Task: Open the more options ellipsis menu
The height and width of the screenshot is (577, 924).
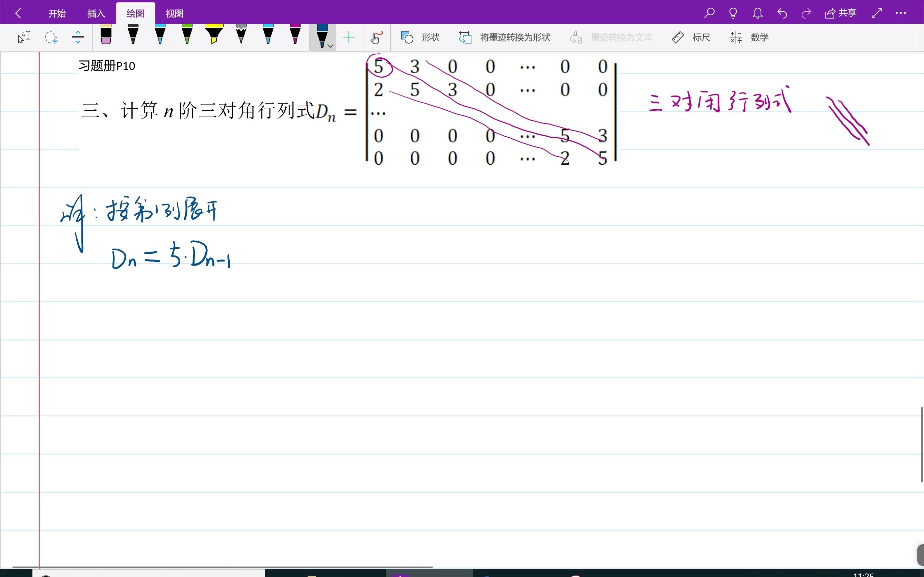Action: (900, 13)
